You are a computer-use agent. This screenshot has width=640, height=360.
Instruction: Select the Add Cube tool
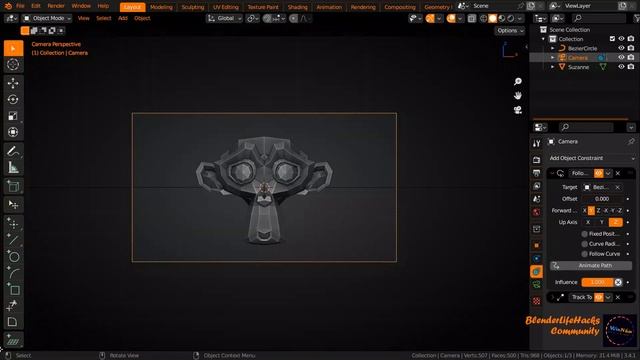point(13,187)
